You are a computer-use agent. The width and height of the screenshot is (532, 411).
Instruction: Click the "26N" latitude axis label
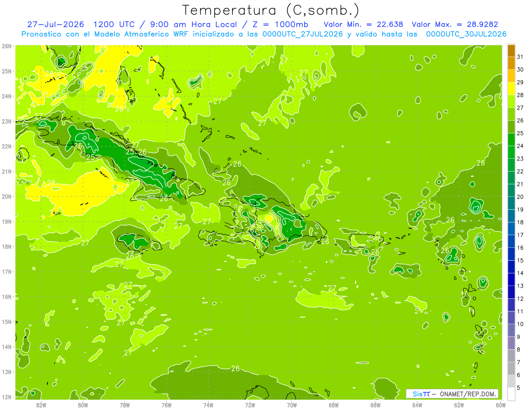7,46
